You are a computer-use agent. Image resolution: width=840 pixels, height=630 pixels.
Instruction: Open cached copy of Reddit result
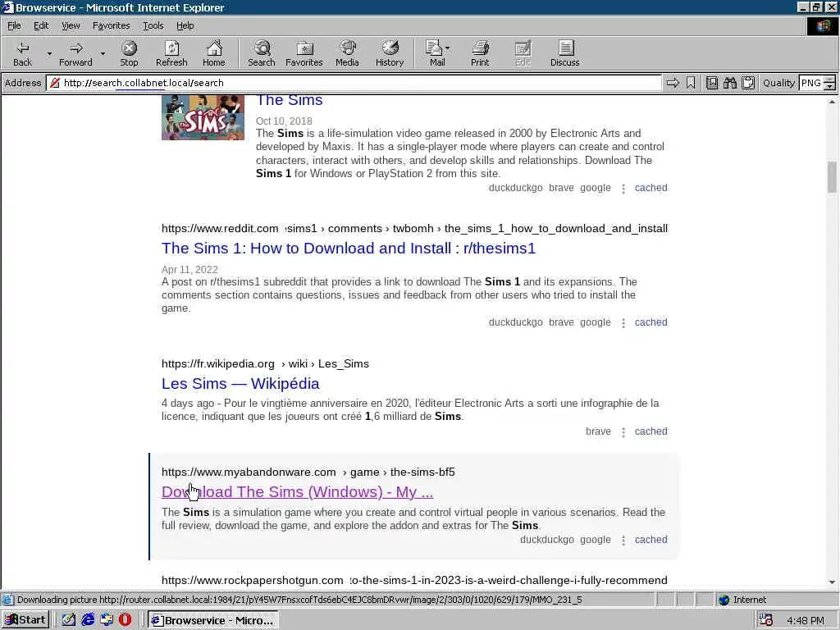(651, 322)
